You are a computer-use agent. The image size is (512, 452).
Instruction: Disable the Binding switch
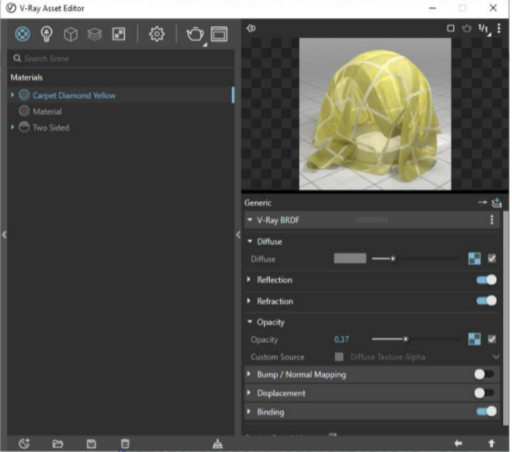(486, 411)
